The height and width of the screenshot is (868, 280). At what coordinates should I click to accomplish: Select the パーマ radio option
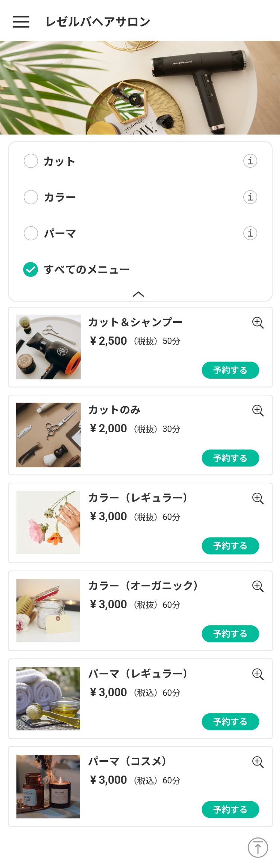point(31,233)
